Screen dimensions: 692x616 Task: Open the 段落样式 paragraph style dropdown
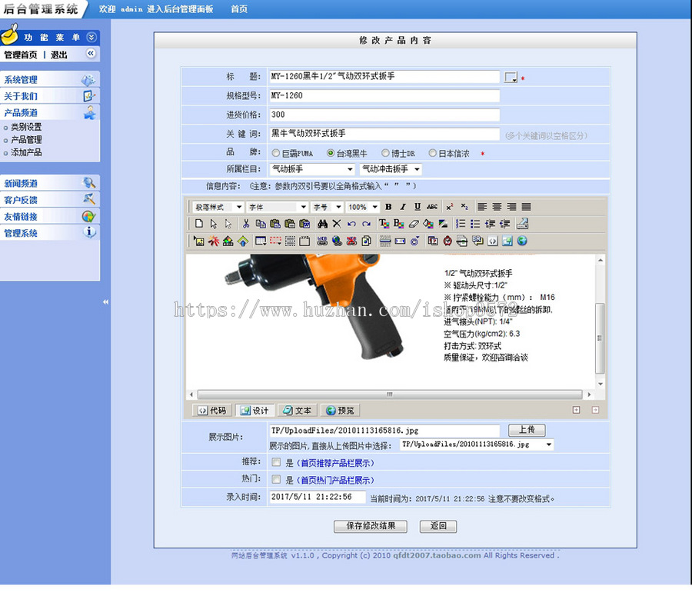click(218, 207)
